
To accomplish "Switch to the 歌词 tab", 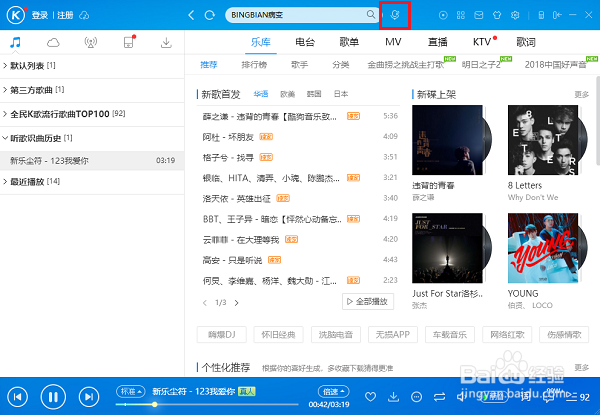I will pyautogui.click(x=526, y=42).
